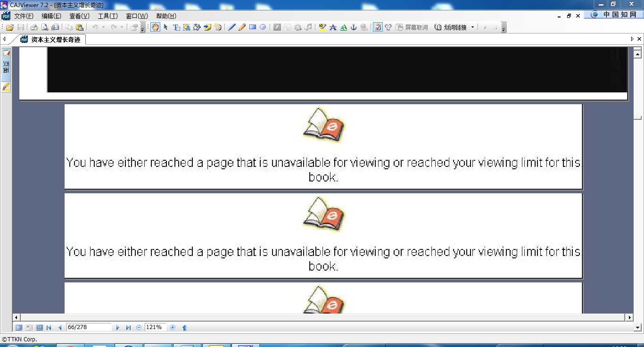Close the current document tab with X

[639, 39]
